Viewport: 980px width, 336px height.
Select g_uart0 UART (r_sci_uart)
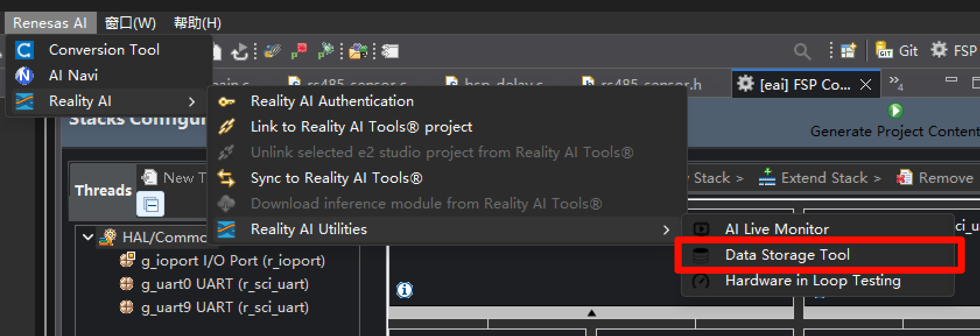(x=215, y=284)
